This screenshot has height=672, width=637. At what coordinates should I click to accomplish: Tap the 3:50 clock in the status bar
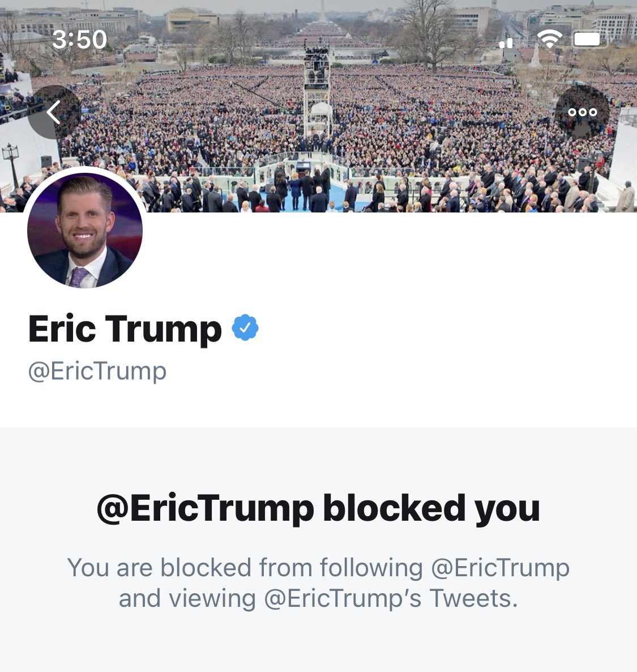(x=79, y=40)
